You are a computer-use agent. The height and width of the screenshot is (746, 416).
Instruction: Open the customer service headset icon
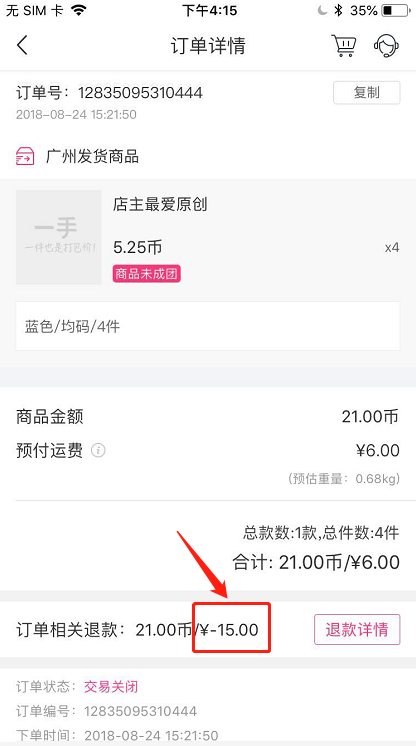386,46
